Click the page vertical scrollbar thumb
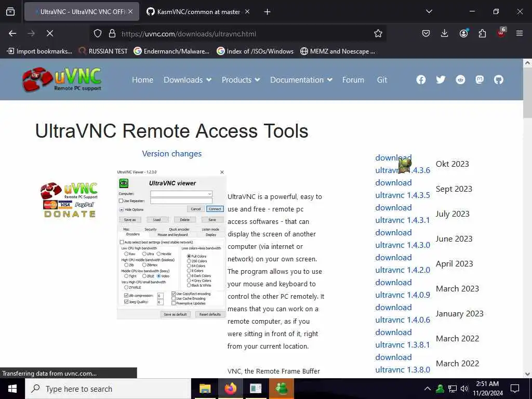 pos(527,92)
